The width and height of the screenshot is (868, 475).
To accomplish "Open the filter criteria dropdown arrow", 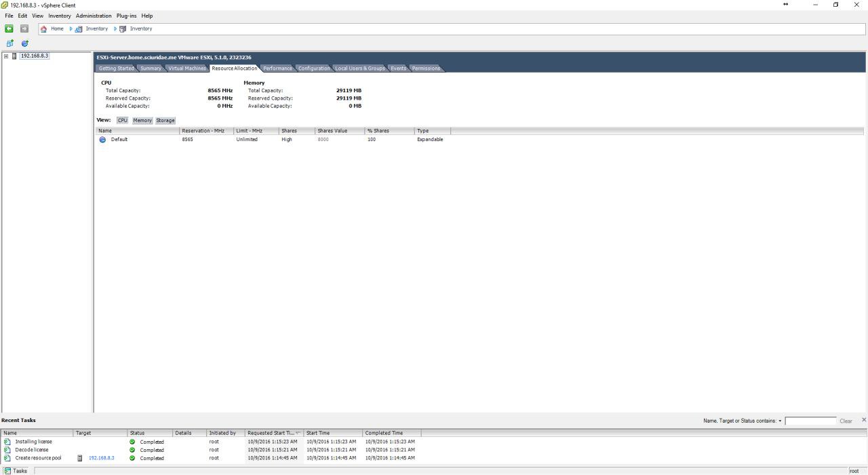I will (x=781, y=421).
